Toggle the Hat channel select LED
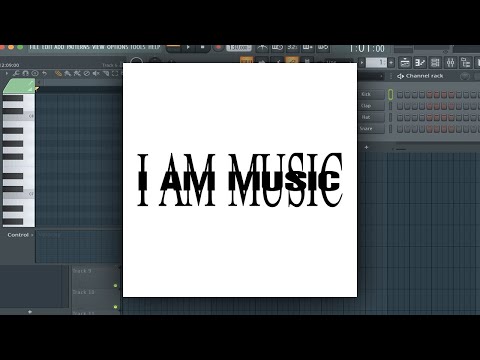 click(390, 118)
